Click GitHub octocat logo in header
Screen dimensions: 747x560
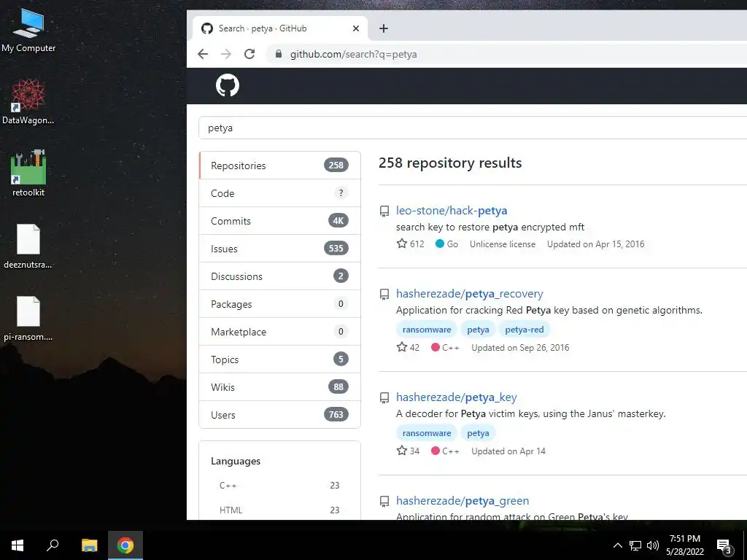tap(228, 86)
